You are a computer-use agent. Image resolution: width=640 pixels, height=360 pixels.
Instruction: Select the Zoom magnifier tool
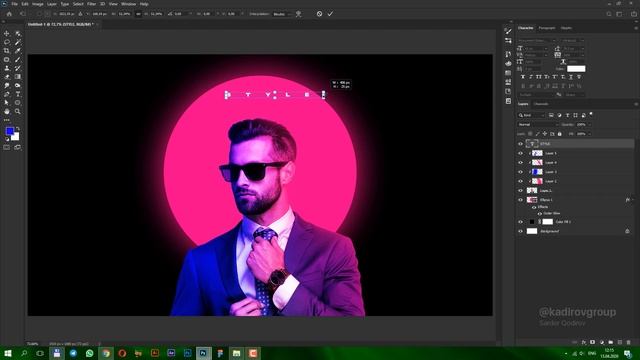[x=18, y=111]
